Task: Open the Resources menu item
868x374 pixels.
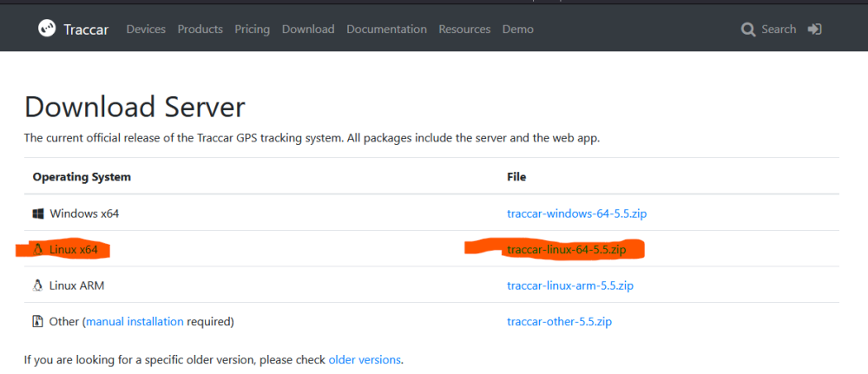Action: (464, 30)
